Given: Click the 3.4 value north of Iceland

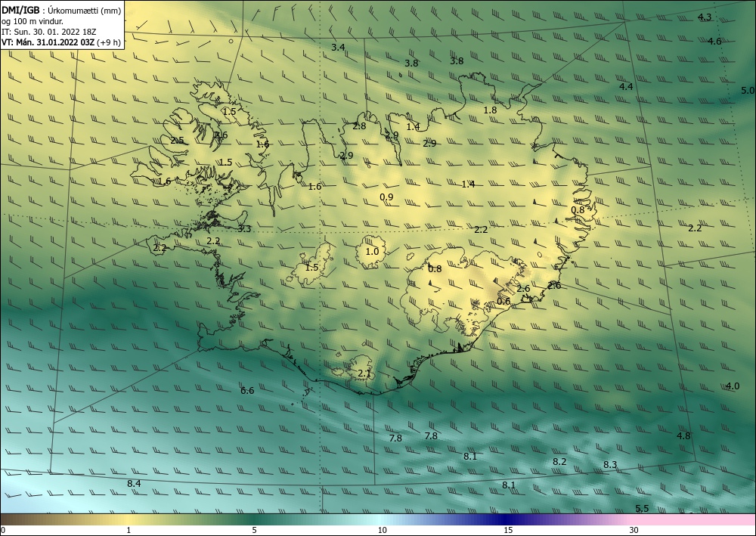Looking at the screenshot, I should tap(338, 47).
